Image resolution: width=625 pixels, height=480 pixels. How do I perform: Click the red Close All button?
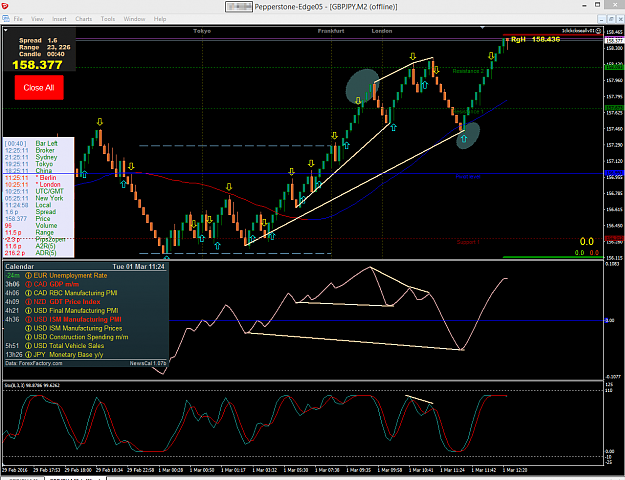click(x=39, y=87)
